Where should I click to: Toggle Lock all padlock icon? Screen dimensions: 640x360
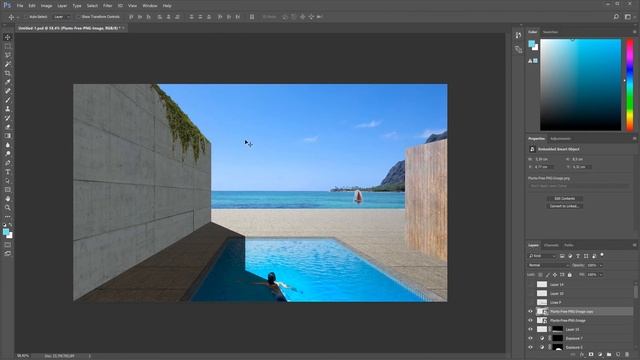570,275
